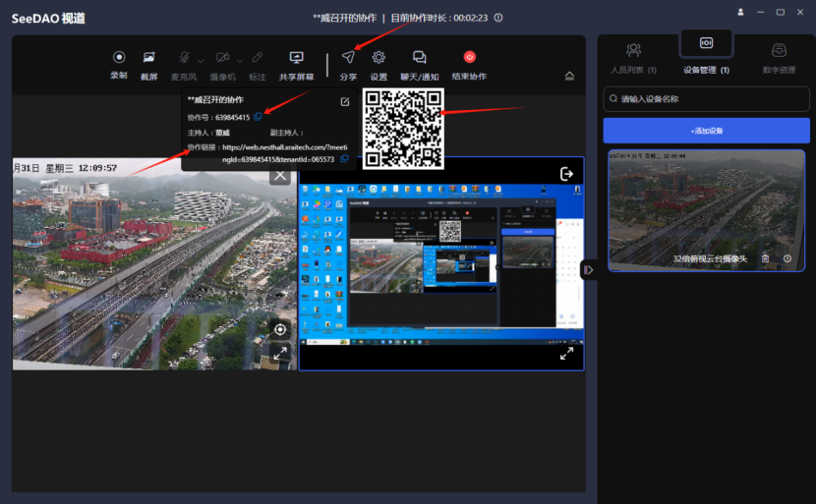Expand the shared screen to fullscreen

click(566, 354)
